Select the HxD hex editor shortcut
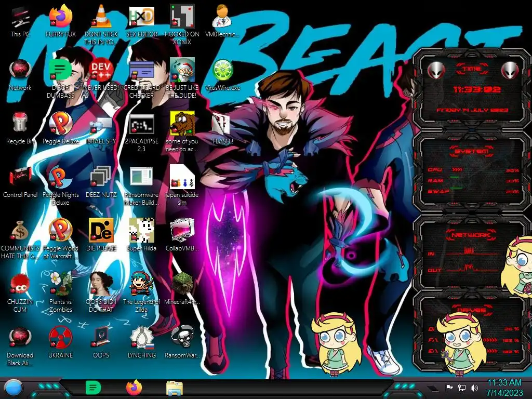This screenshot has width=532, height=399. pos(141,21)
